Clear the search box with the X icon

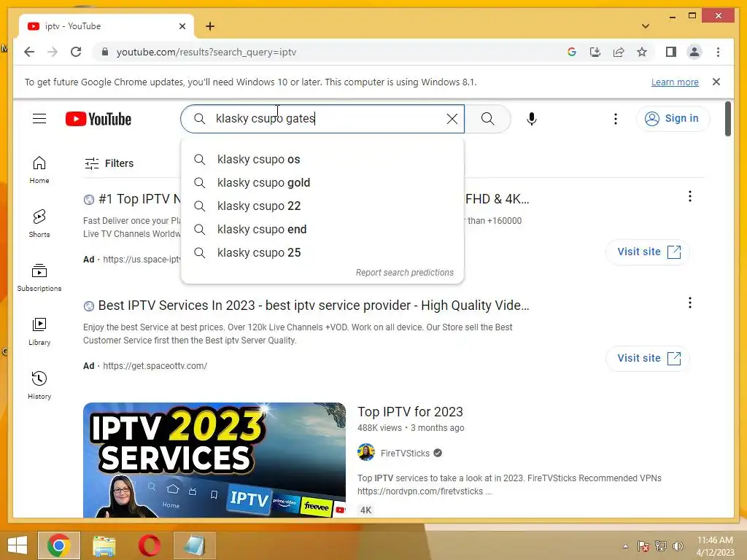[x=452, y=119]
